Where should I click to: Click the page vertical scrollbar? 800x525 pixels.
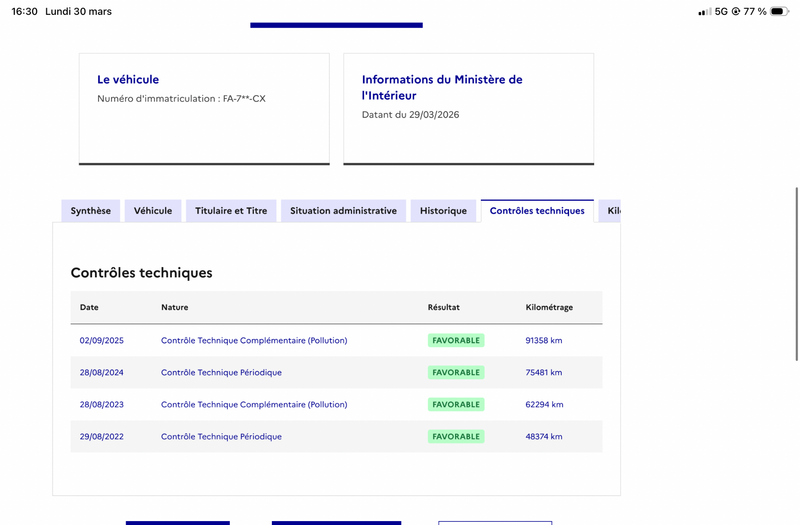[797, 274]
